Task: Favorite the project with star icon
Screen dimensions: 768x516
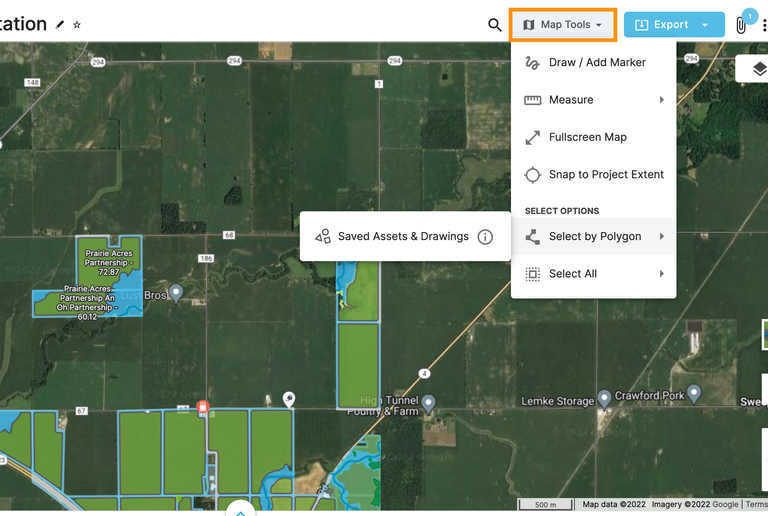Action: click(x=77, y=24)
